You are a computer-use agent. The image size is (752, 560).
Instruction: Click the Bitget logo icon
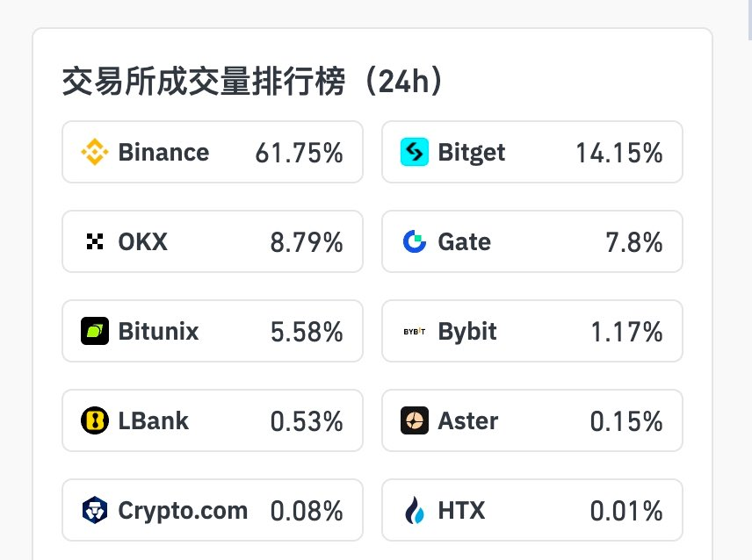(414, 152)
